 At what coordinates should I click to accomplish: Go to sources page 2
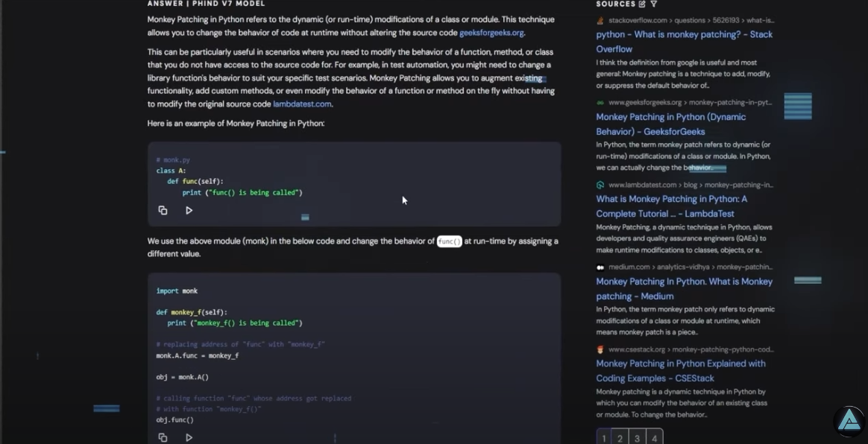coord(620,438)
